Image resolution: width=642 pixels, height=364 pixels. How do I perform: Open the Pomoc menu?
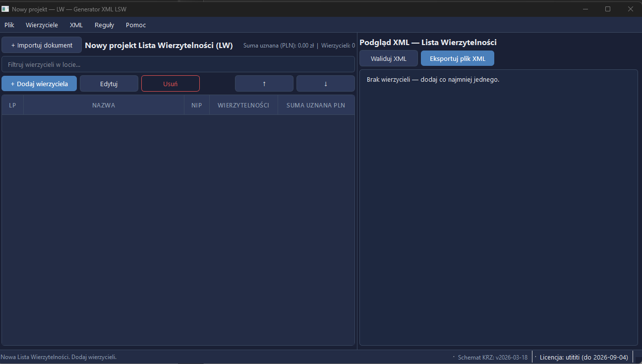coord(136,25)
